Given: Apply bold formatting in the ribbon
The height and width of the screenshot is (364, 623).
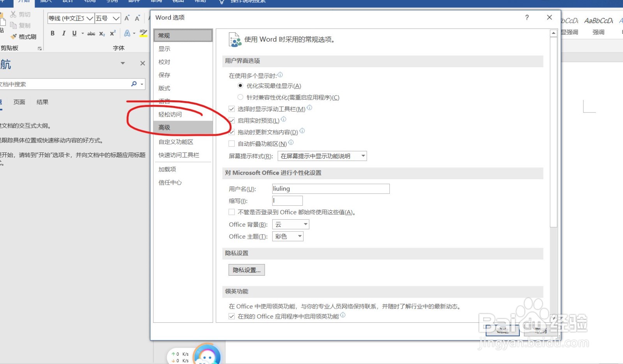Looking at the screenshot, I should [53, 33].
